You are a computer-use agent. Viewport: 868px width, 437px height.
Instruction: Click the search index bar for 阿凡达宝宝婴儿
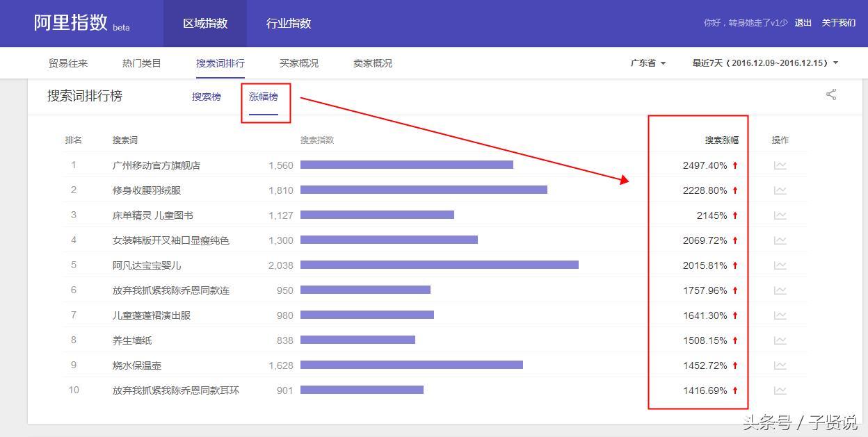pyautogui.click(x=440, y=265)
